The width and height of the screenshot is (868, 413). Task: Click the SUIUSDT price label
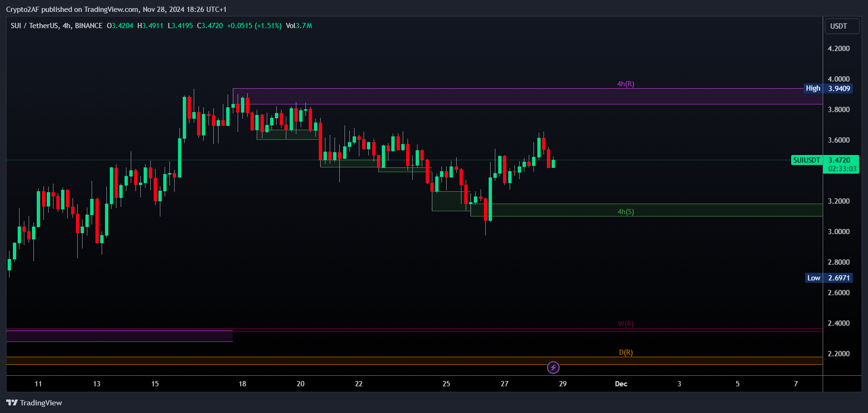(x=806, y=160)
